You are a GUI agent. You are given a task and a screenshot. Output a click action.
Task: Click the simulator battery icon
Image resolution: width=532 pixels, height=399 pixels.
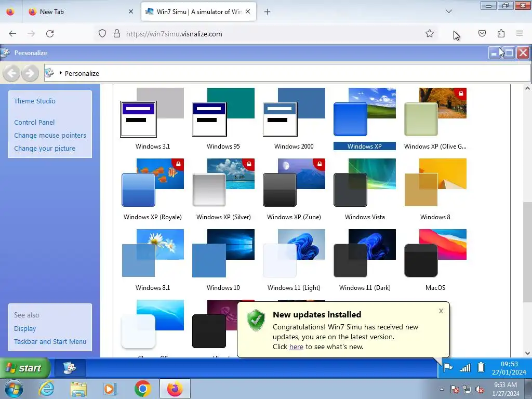coord(481,367)
